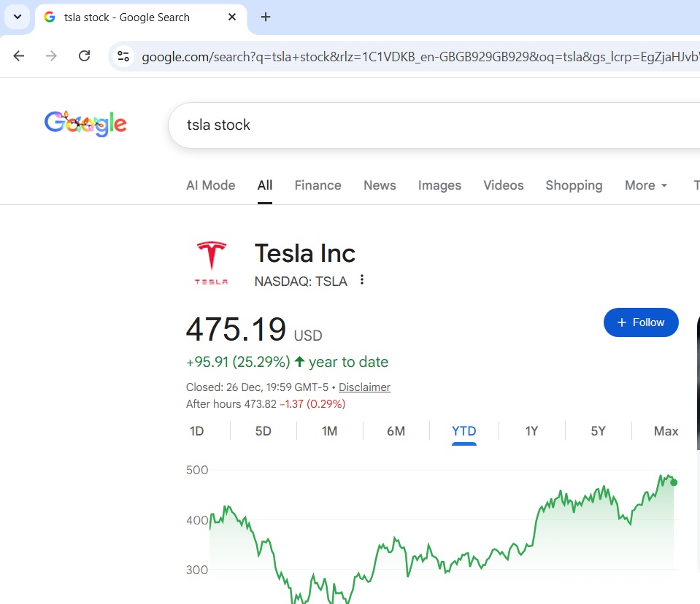Image resolution: width=700 pixels, height=604 pixels.
Task: Expand the More search filters dropdown
Action: (x=646, y=185)
